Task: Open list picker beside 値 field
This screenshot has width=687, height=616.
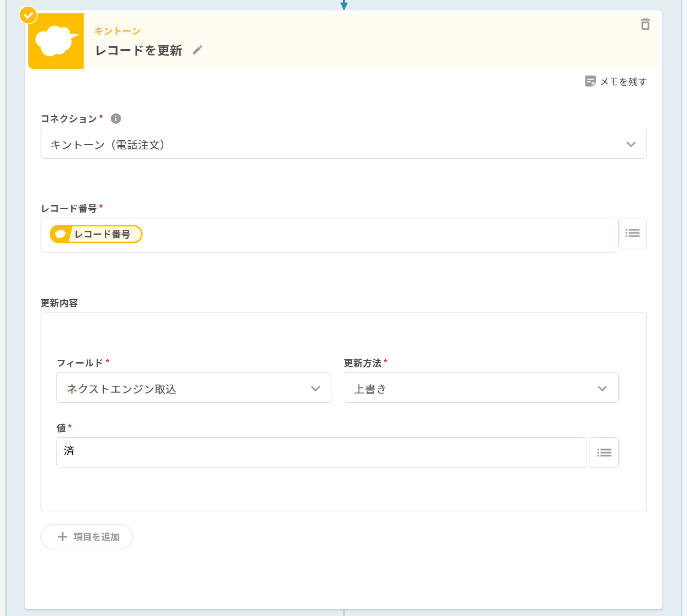Action: (604, 452)
